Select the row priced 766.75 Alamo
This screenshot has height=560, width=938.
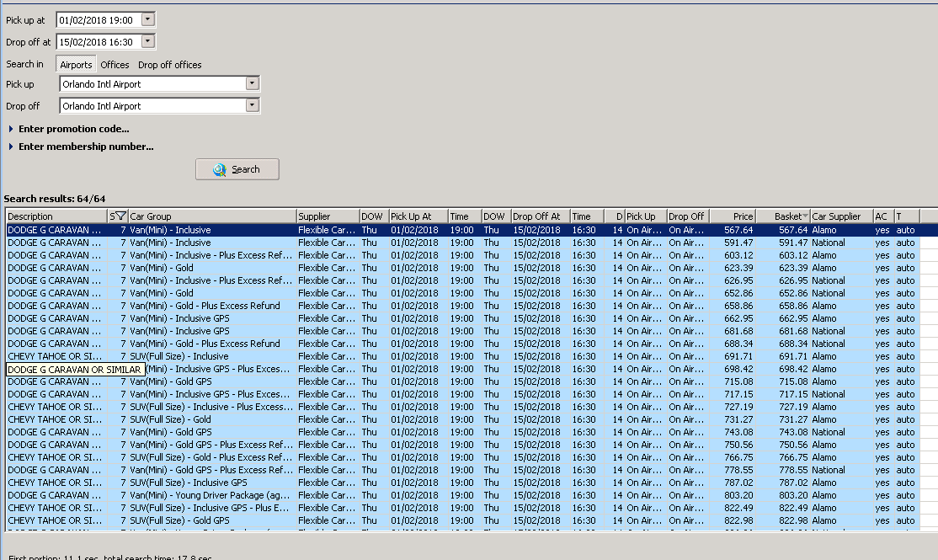pos(463,457)
